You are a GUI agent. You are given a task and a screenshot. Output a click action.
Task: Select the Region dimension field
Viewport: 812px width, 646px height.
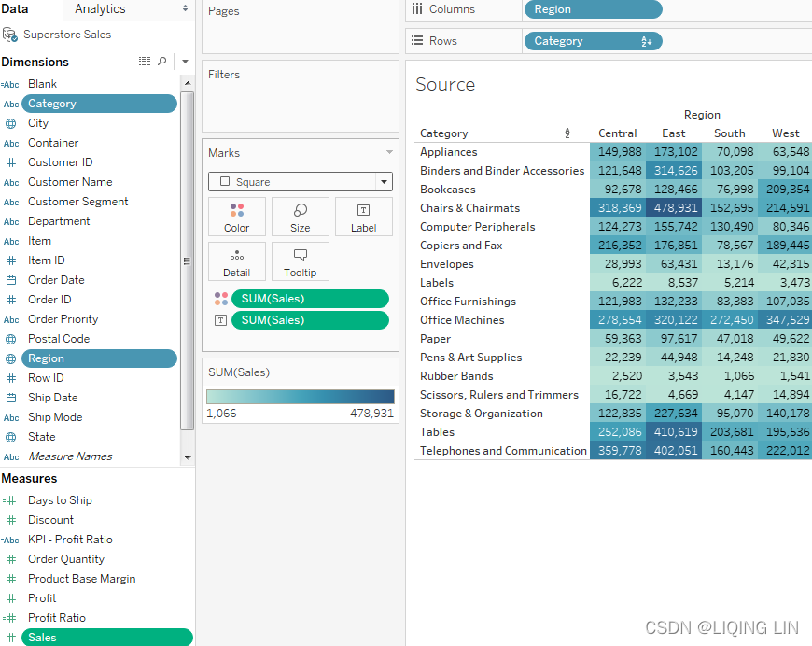pyautogui.click(x=100, y=358)
